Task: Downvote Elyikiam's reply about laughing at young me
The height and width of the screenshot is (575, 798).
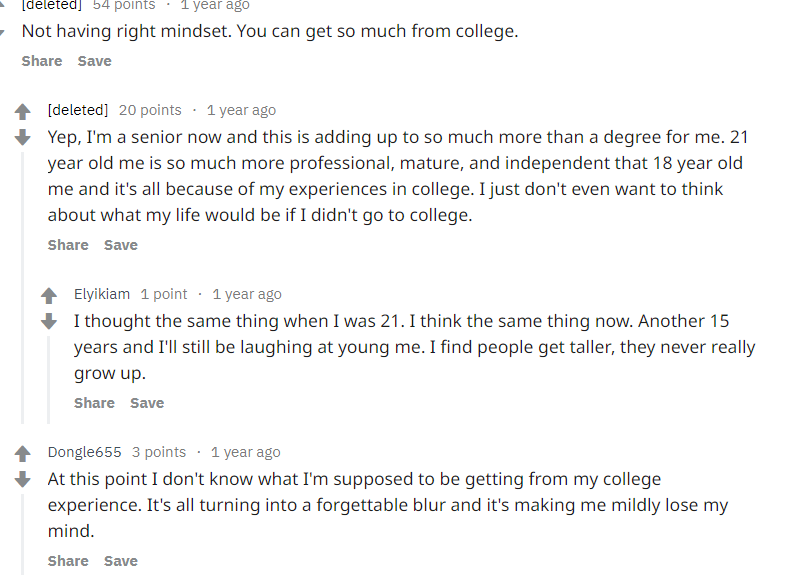Action: tap(48, 321)
